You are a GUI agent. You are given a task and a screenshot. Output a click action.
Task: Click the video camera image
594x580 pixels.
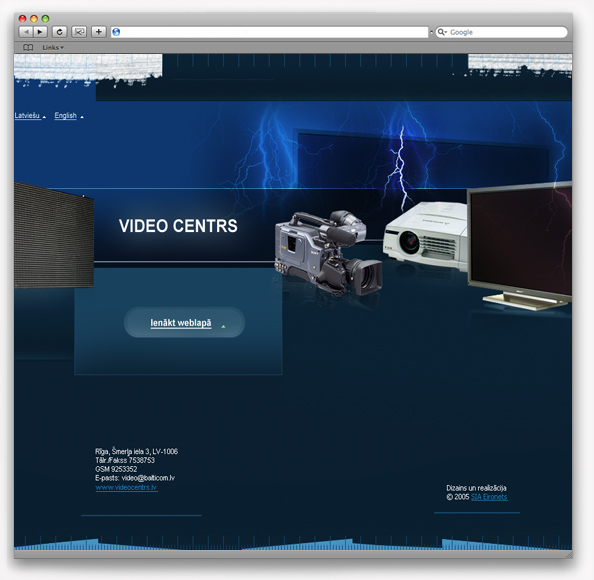pyautogui.click(x=328, y=252)
